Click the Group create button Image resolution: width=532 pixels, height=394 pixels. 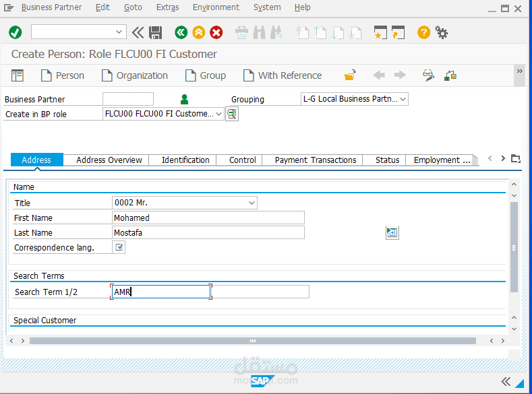pos(206,75)
